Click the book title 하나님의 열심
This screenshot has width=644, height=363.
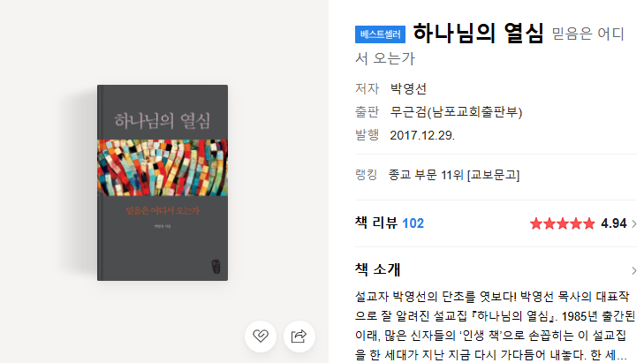click(x=479, y=34)
